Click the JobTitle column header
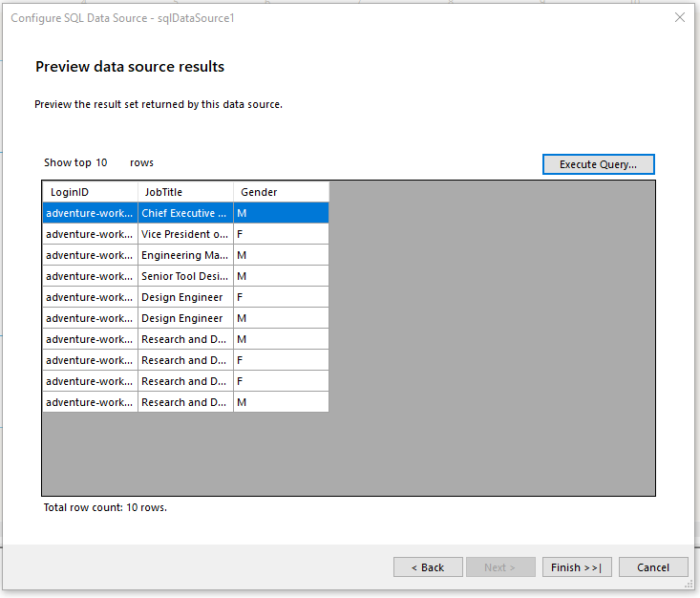The width and height of the screenshot is (700, 598). (185, 192)
